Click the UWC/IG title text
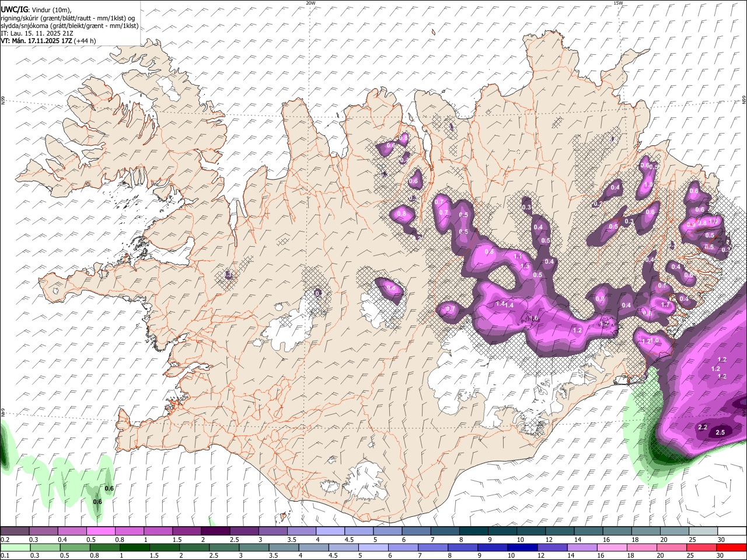 coord(15,9)
